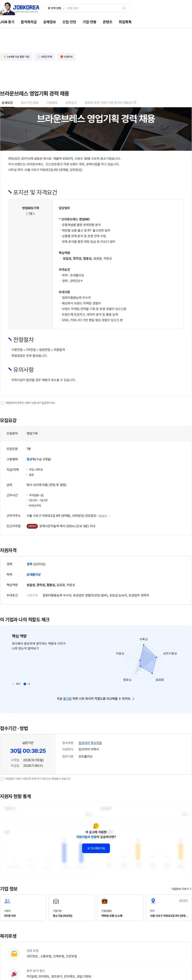
Task: Click the 인센티브 tag
Action: pyautogui.click(x=66, y=57)
